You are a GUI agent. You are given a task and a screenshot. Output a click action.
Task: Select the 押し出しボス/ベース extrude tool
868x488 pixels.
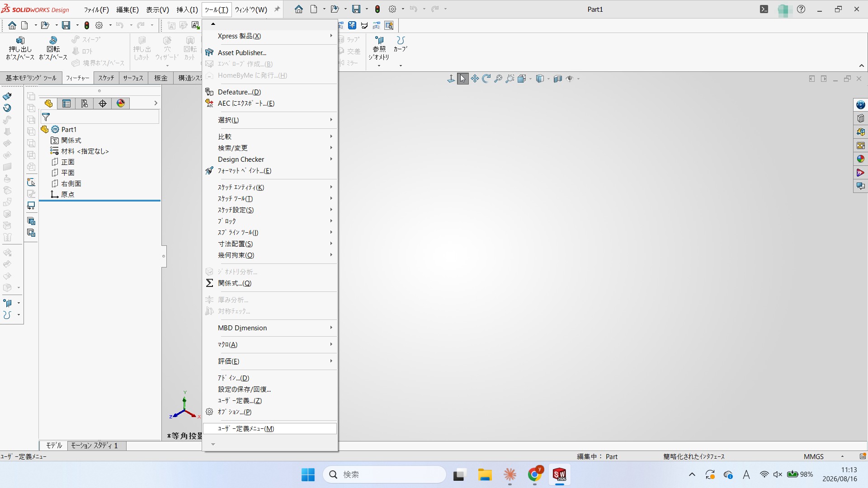20,48
